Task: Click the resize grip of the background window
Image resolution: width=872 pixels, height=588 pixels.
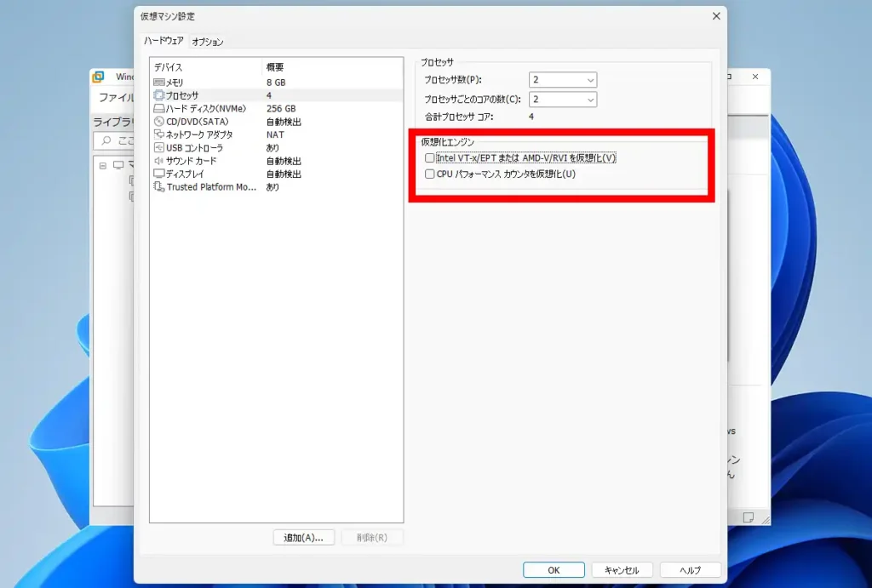Action: tap(766, 520)
